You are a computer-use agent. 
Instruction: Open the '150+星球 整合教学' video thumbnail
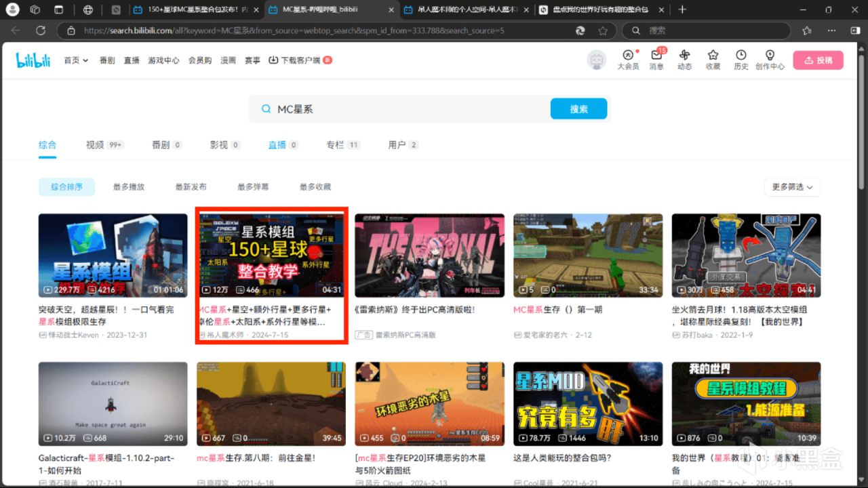pos(271,256)
